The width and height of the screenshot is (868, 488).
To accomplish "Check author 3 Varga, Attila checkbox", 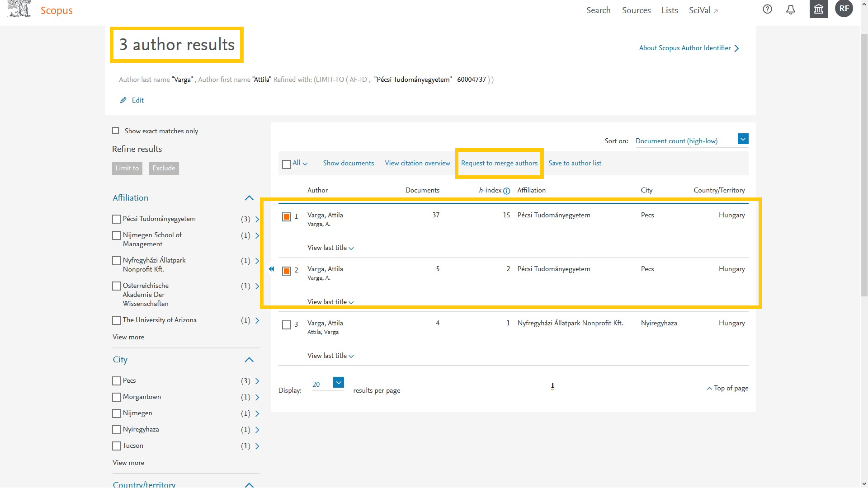I will 287,325.
